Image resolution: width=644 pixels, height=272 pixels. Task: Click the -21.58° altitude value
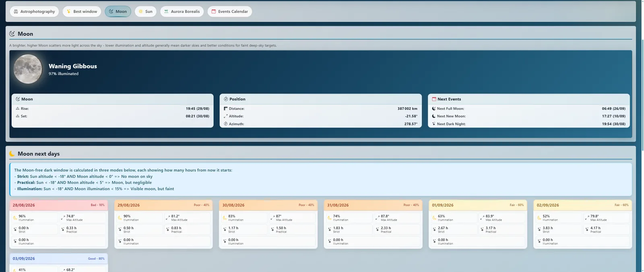click(x=411, y=116)
